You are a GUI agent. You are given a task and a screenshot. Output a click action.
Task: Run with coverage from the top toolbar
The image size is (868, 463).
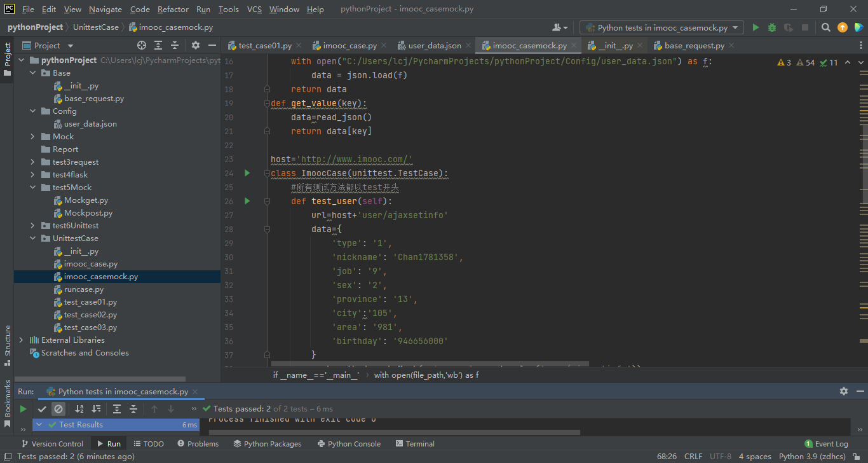point(789,27)
